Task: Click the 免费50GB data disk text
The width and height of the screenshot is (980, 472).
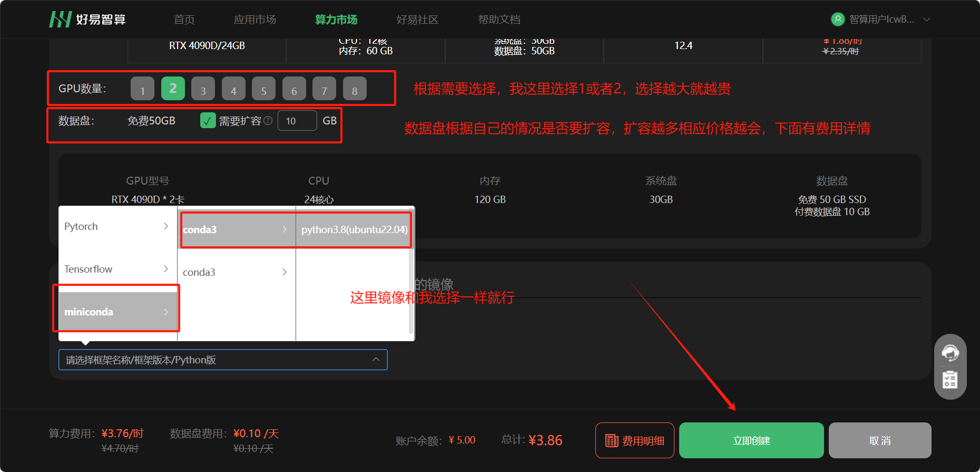Action: (151, 121)
